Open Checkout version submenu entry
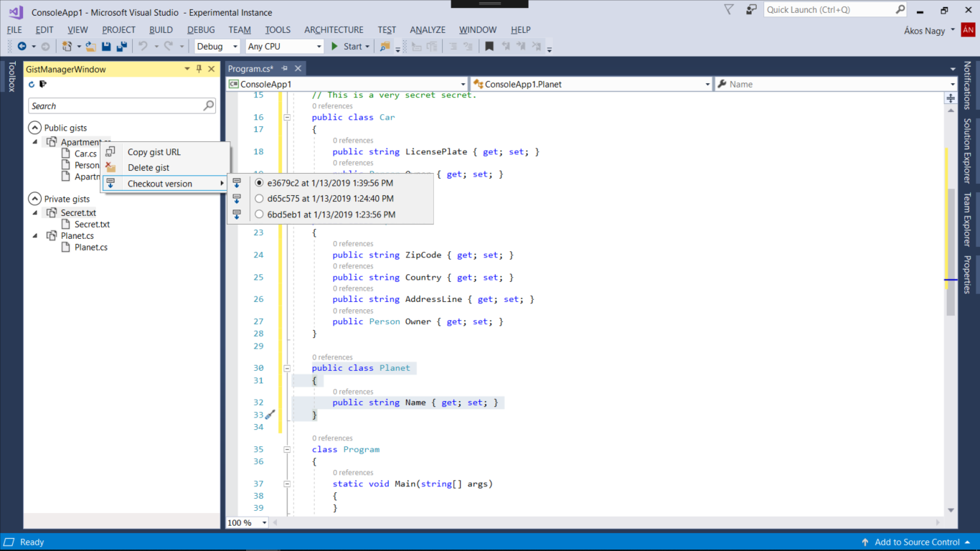Viewport: 980px width, 551px height. (x=166, y=184)
